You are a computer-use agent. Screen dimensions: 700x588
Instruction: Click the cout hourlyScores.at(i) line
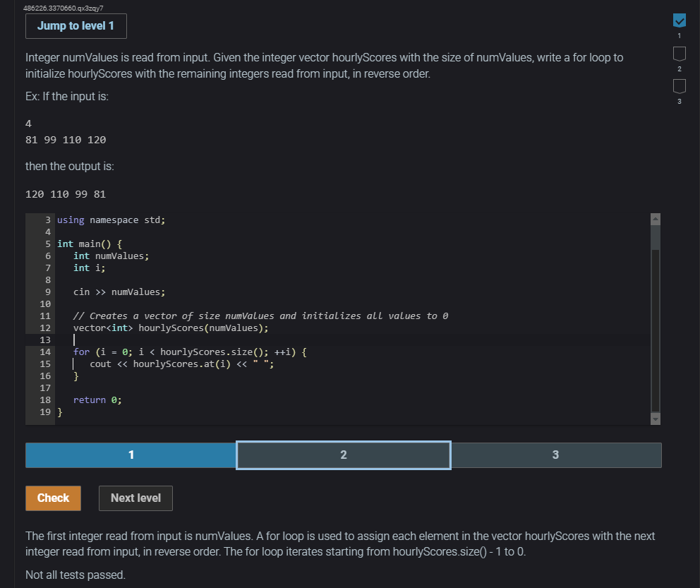coord(181,364)
